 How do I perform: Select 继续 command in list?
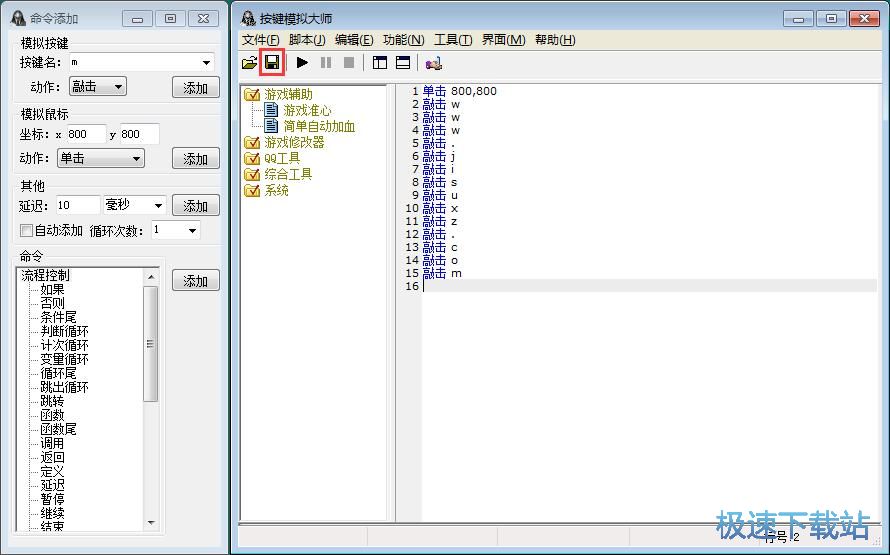pos(52,513)
